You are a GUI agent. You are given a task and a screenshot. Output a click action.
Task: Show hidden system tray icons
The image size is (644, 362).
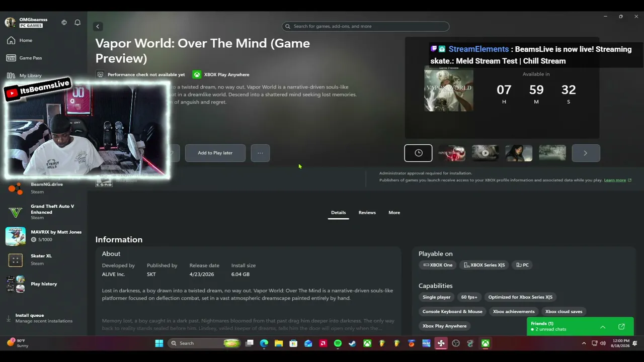click(x=584, y=343)
